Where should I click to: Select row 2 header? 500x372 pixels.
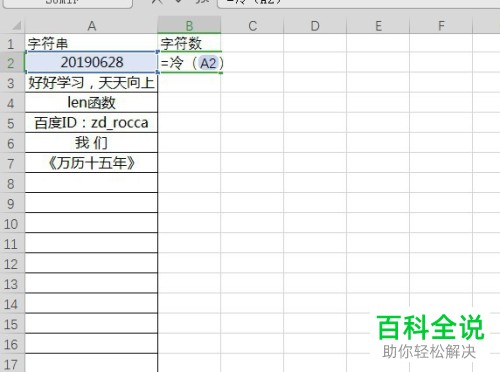[12, 63]
